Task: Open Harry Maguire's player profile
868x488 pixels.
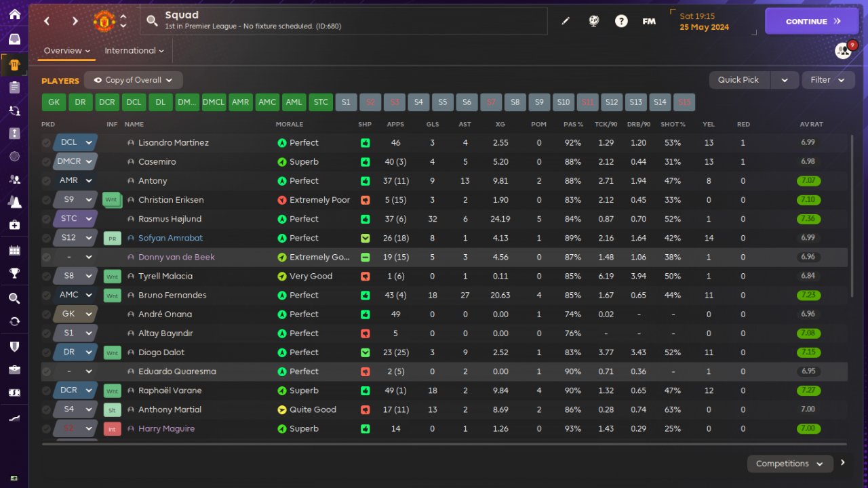Action: click(x=166, y=429)
